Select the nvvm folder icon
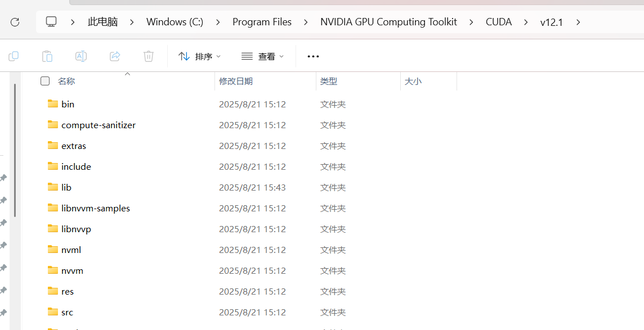The height and width of the screenshot is (330, 644). pos(52,270)
